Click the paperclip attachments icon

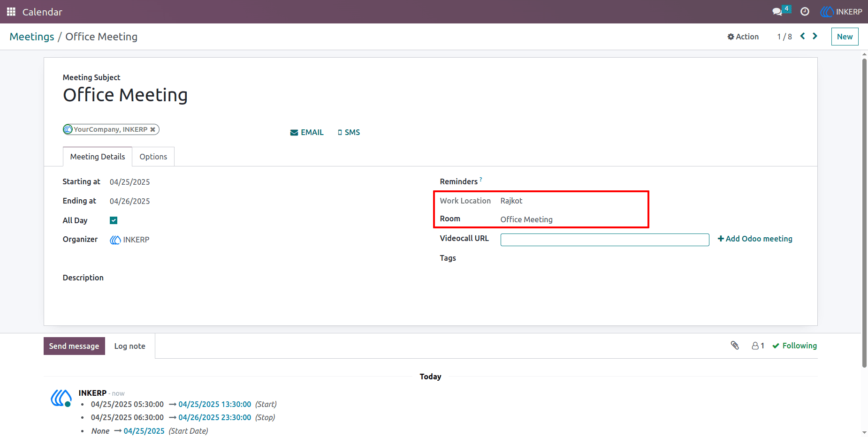pyautogui.click(x=735, y=346)
